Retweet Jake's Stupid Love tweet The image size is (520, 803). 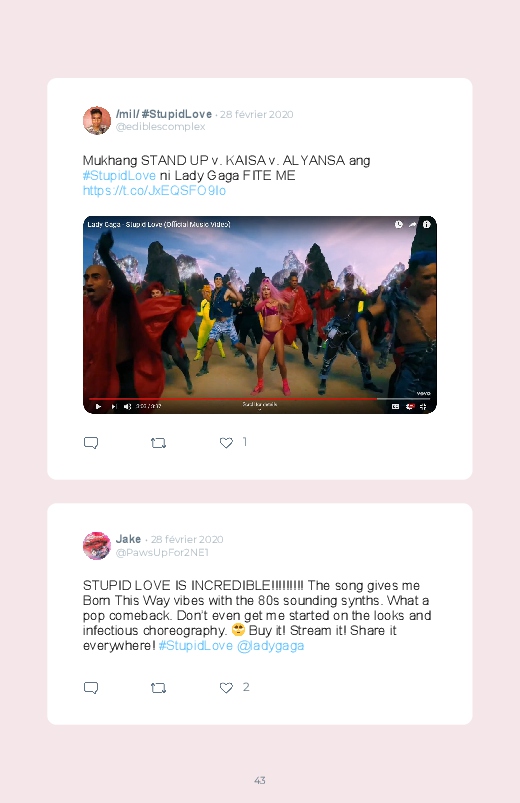click(158, 688)
